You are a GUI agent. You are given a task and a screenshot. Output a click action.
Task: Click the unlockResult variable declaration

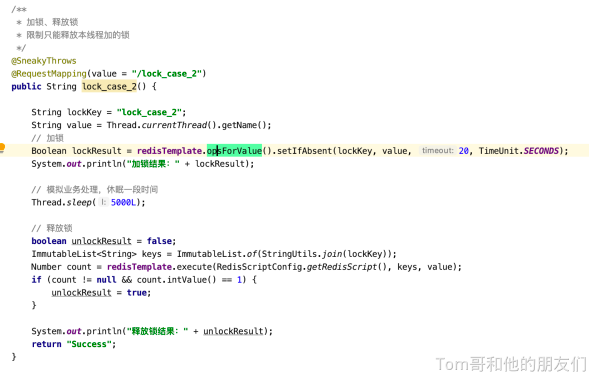click(x=101, y=241)
